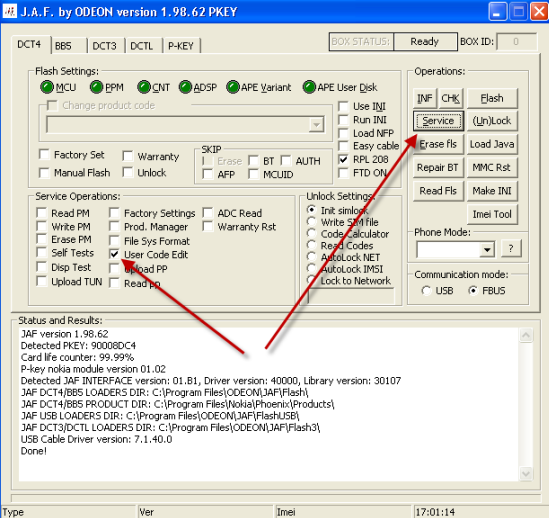The image size is (549, 518).
Task: Toggle the APE User Disk indicator
Action: (x=309, y=87)
